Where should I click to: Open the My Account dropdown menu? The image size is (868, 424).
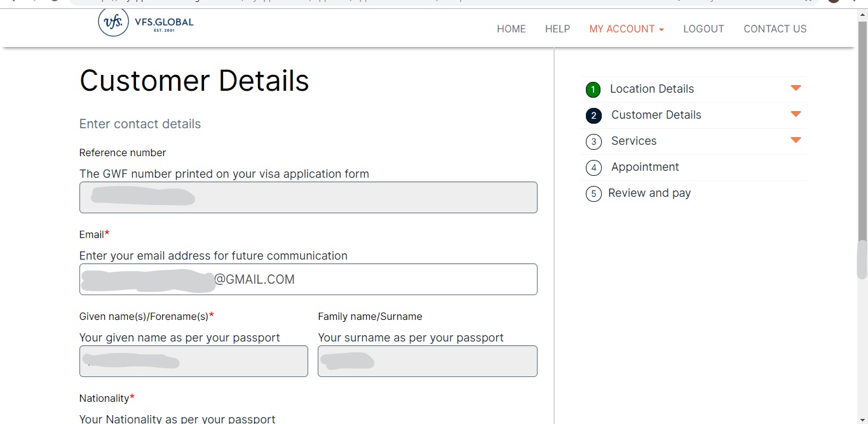point(626,29)
